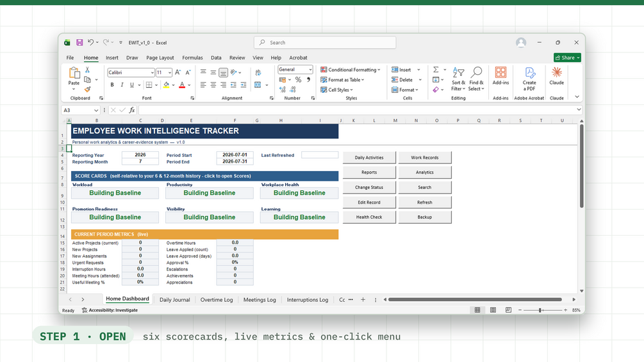Apply Italic formatting
The height and width of the screenshot is (362, 644).
click(122, 85)
